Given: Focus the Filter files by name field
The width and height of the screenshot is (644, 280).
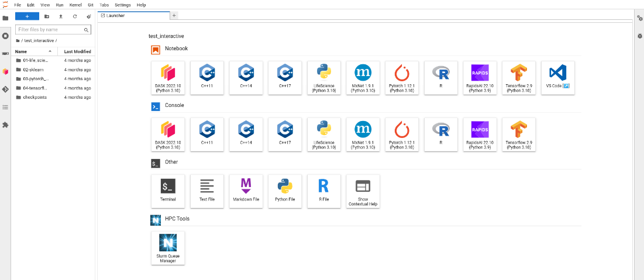Looking at the screenshot, I should coord(53,30).
